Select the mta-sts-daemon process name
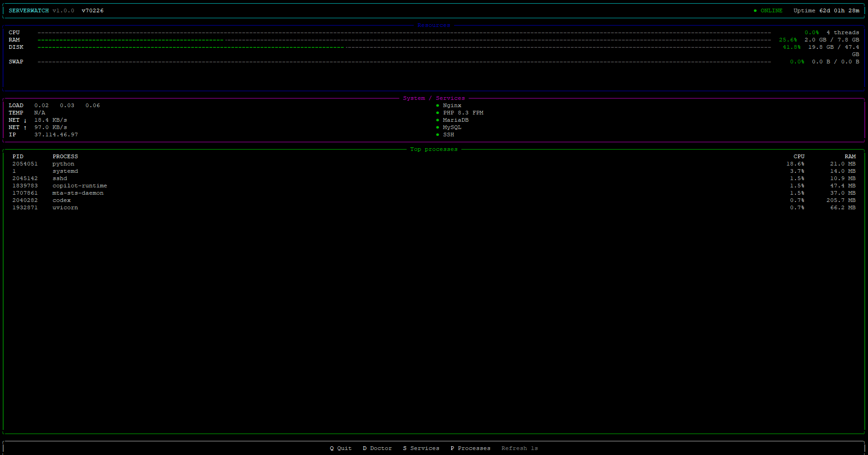Image resolution: width=868 pixels, height=455 pixels. (x=78, y=193)
